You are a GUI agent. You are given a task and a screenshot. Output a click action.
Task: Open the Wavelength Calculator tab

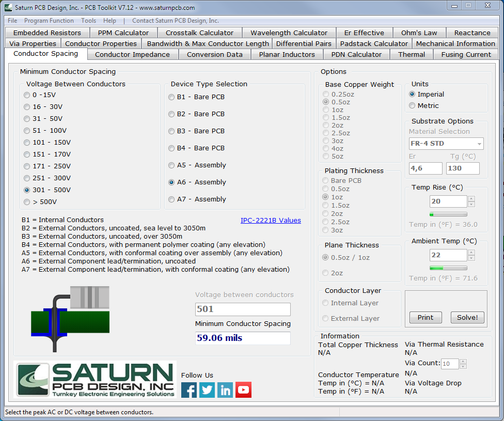289,33
